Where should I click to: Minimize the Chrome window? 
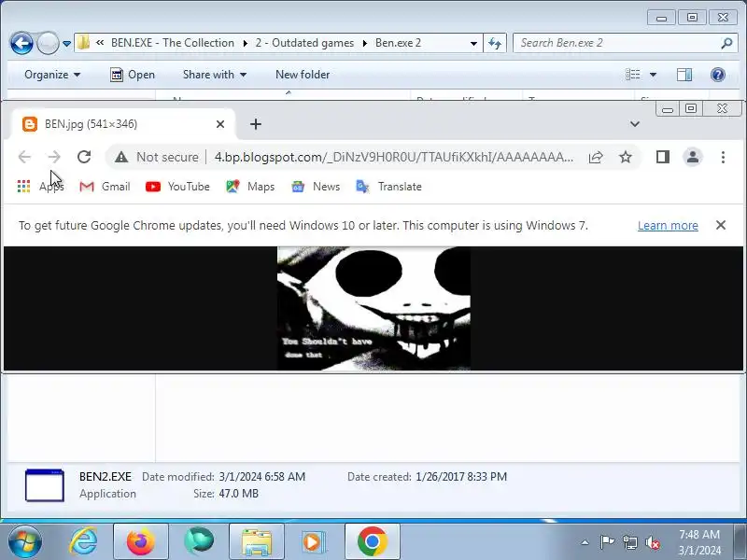click(x=668, y=109)
